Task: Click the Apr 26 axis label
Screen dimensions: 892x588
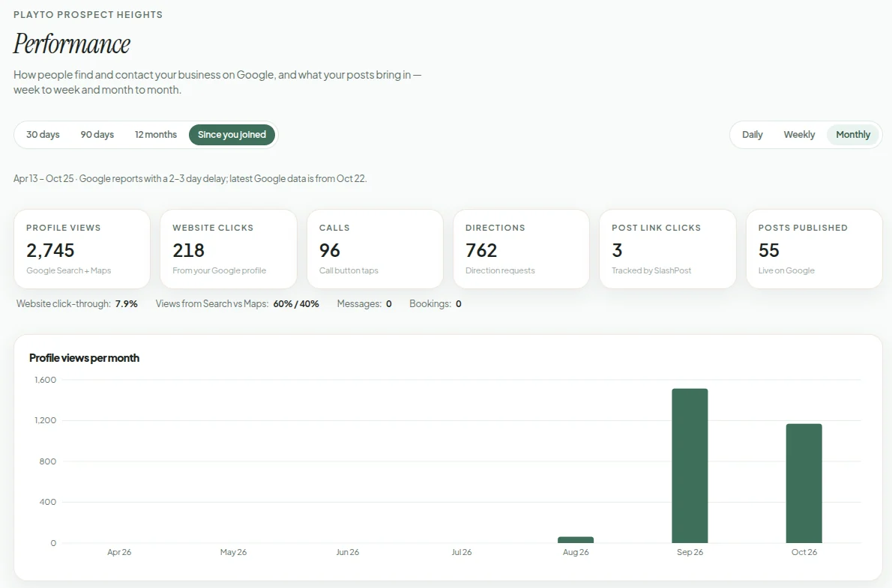Action: point(119,552)
